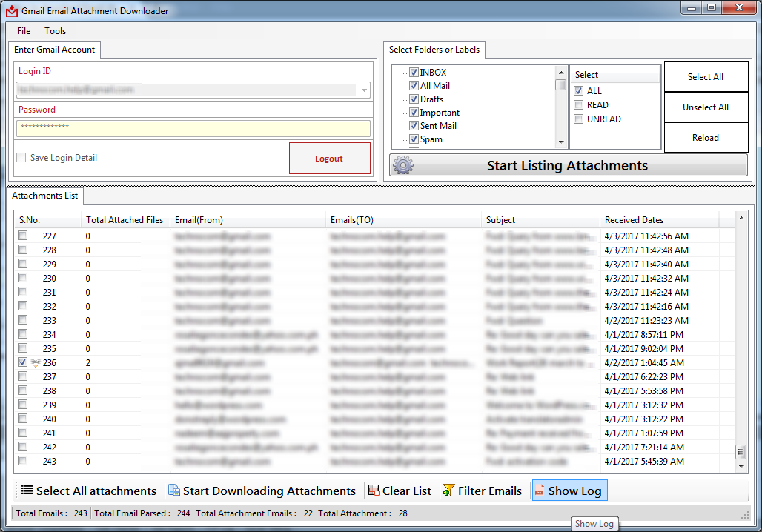Sort by the Email(From) column header

[248, 220]
